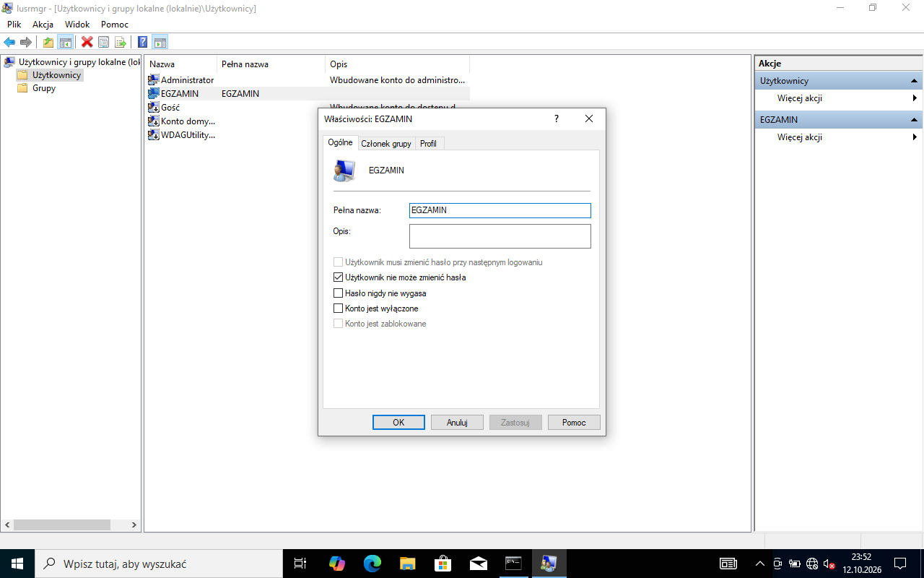Open the Akcja menu
Screen dimensions: 924x578
[43, 24]
